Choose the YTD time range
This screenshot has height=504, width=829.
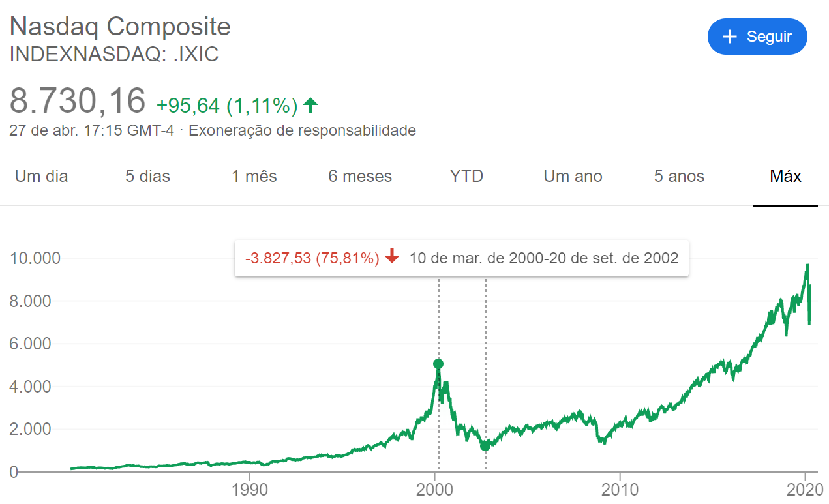[466, 176]
